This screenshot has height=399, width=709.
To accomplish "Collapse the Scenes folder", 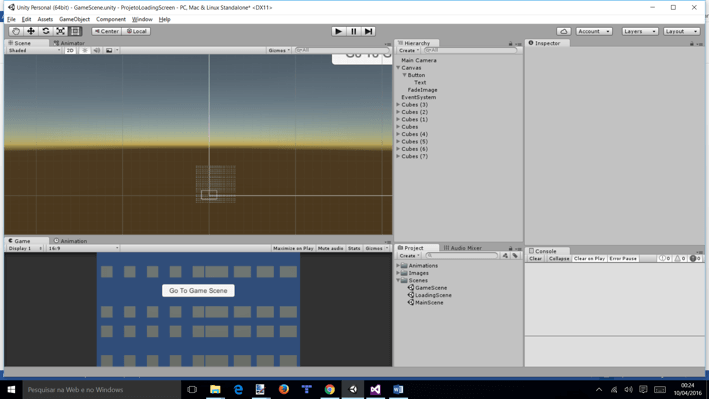I will [x=398, y=280].
